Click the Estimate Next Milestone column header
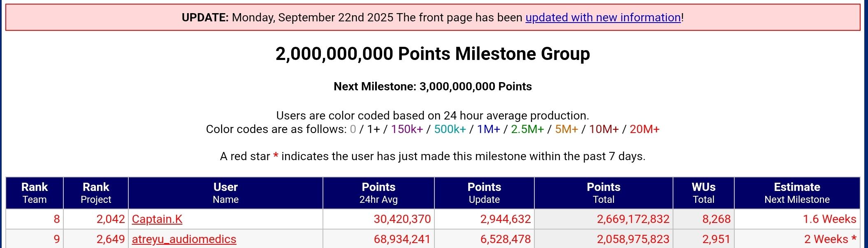The image size is (868, 248). coord(797,193)
